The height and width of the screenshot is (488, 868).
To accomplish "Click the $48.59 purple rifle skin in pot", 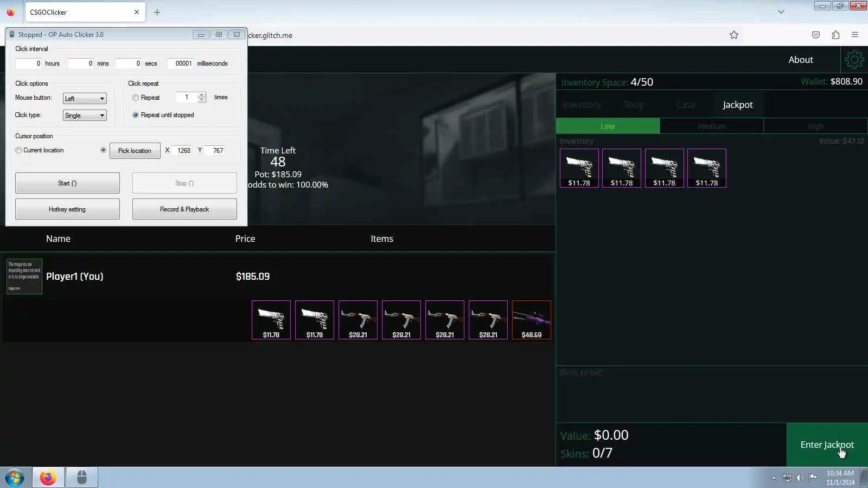I will tap(532, 320).
